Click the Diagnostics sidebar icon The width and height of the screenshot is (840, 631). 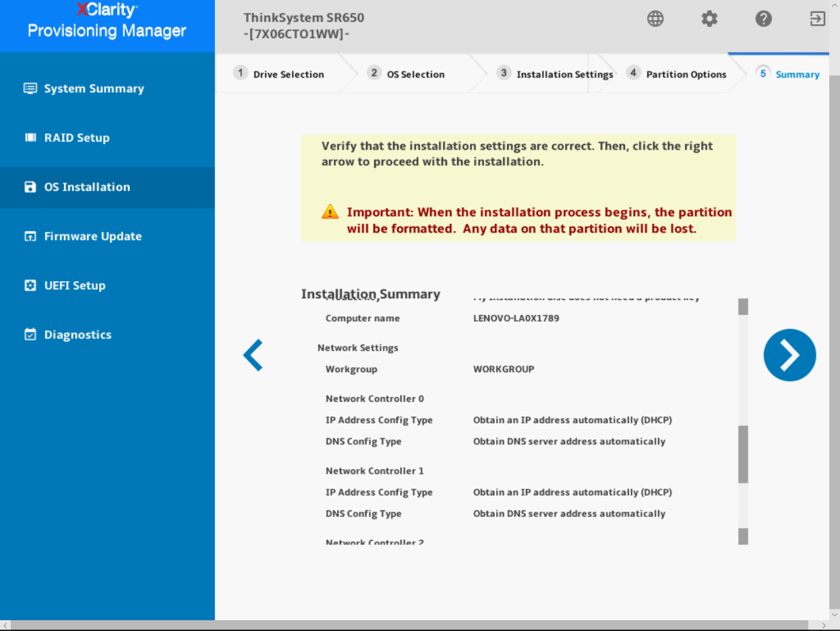coord(30,334)
